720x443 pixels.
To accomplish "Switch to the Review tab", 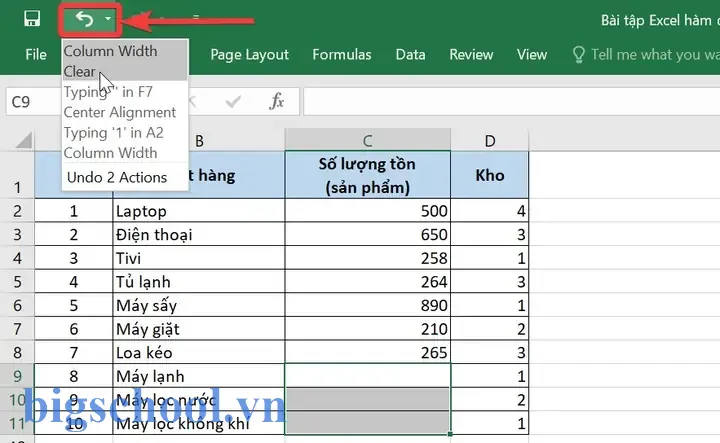I will point(471,55).
